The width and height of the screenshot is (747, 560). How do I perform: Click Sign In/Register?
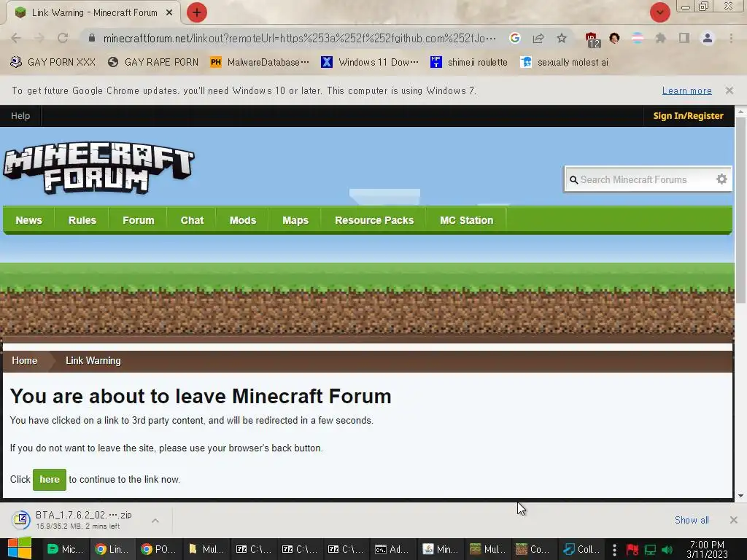[688, 116]
